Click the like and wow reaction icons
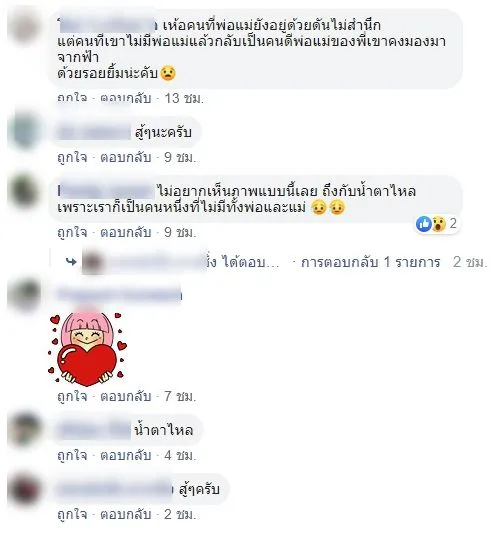Screen dimensions: 495x534 [x=431, y=224]
